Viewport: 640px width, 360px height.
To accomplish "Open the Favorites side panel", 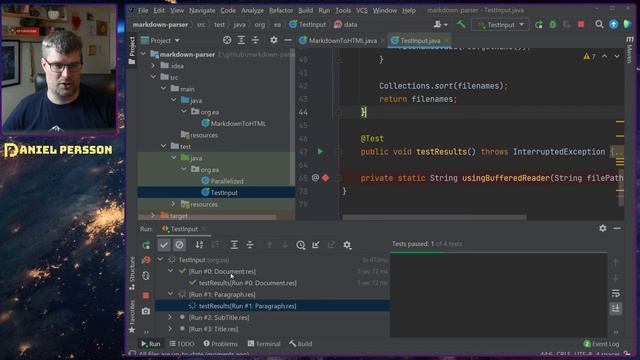I will (132, 317).
